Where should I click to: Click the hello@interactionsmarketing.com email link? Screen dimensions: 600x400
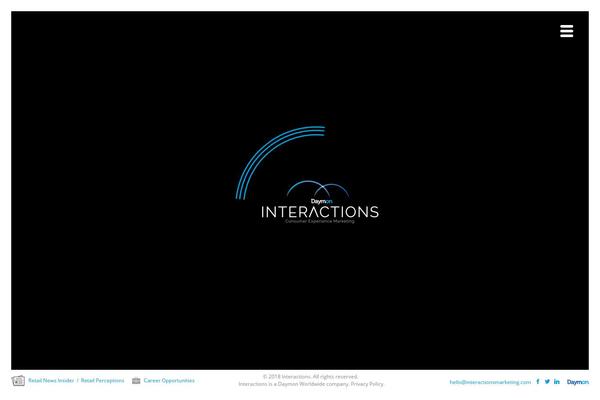point(490,382)
